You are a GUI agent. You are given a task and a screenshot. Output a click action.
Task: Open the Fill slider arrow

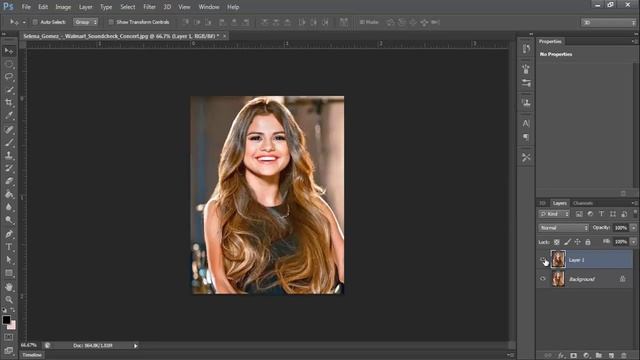(633, 242)
